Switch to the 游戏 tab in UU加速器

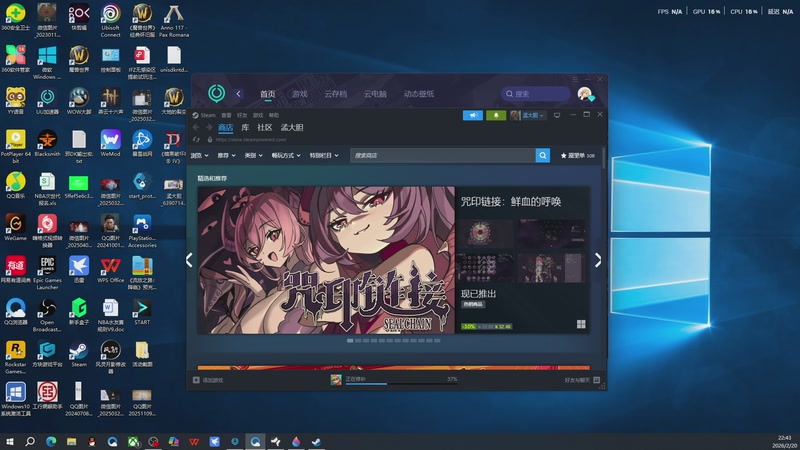coord(299,94)
